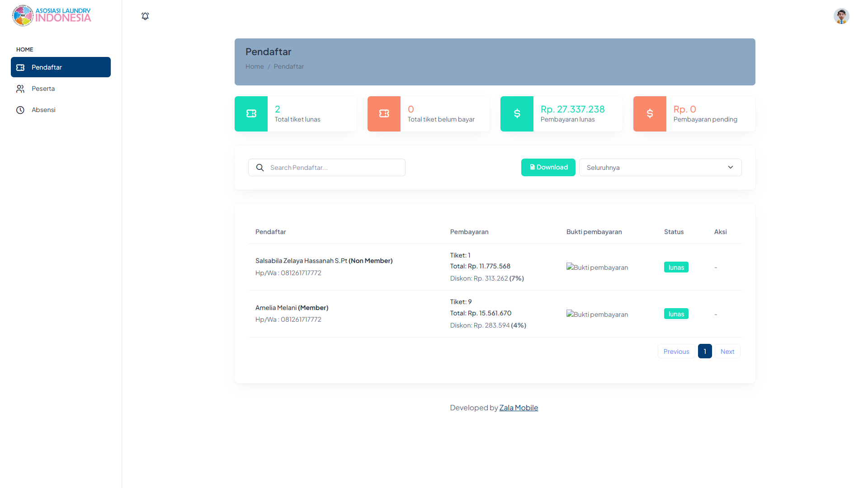Go to the Previous page
The height and width of the screenshot is (488, 868).
click(676, 352)
